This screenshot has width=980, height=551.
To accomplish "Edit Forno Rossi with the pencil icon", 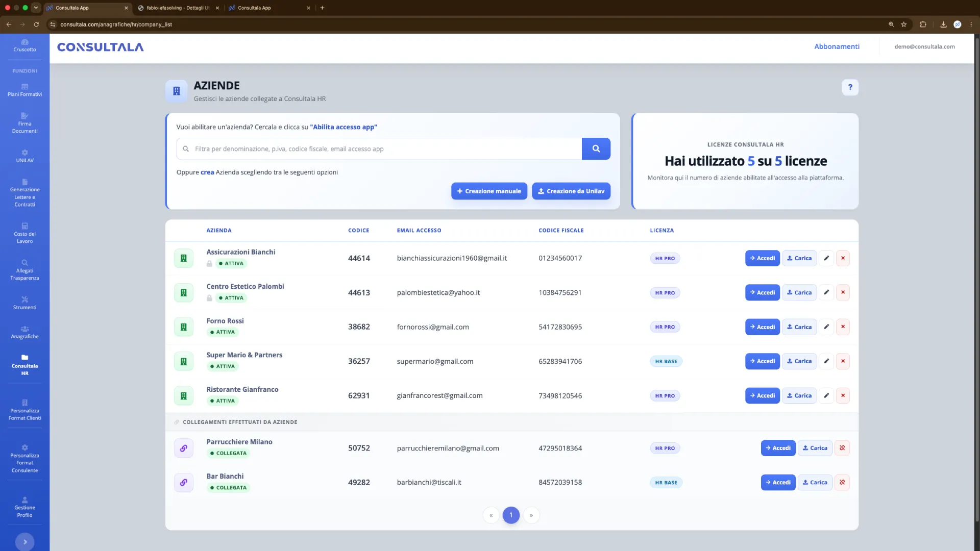I will click(x=826, y=327).
